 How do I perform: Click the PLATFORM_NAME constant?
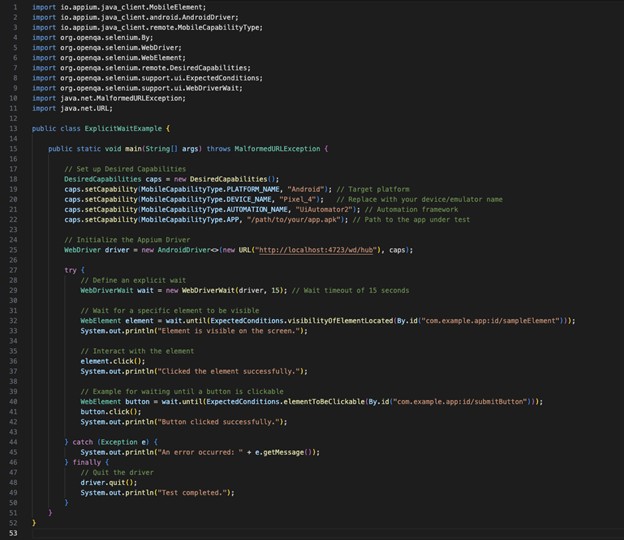[253, 189]
